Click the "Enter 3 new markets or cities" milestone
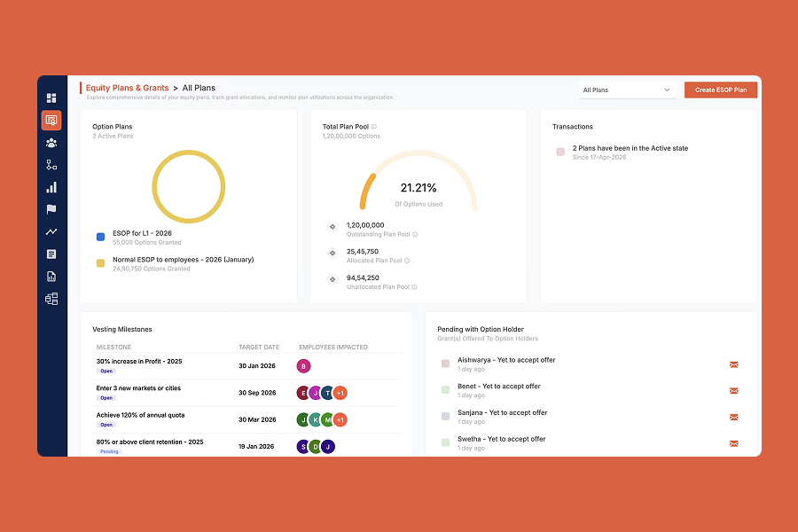798x532 pixels. pyautogui.click(x=138, y=388)
